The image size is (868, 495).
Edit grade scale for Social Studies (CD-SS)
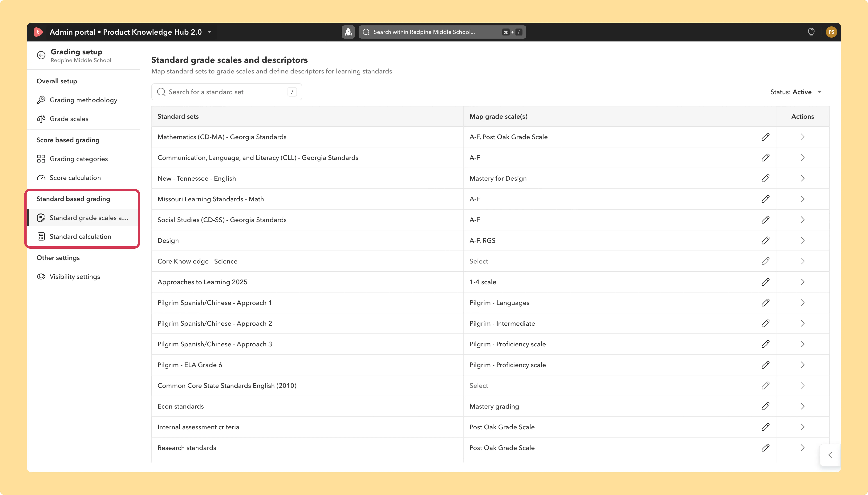[x=765, y=220]
